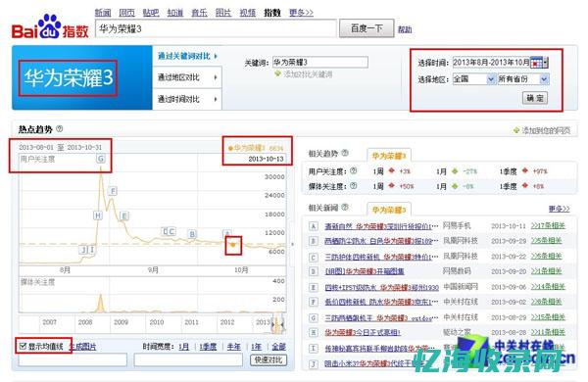Screen dimensions: 588x382
Task: Set time width to 半年
Action: (233, 347)
